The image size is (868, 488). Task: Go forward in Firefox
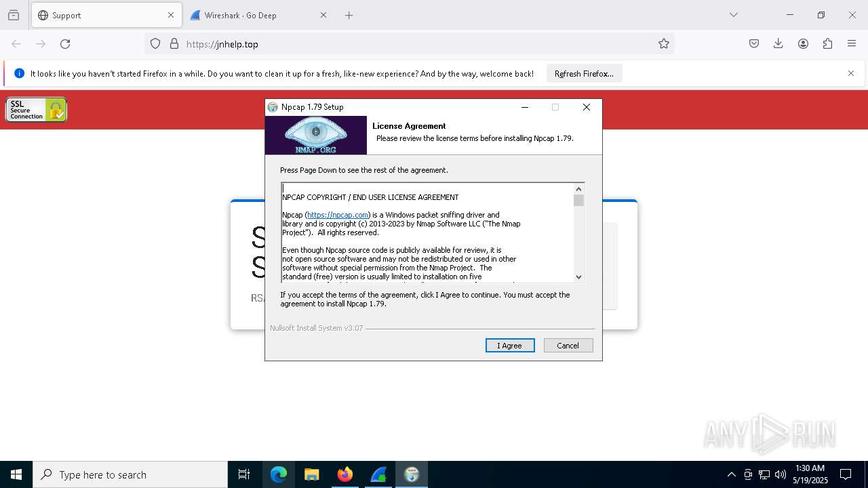[x=41, y=44]
